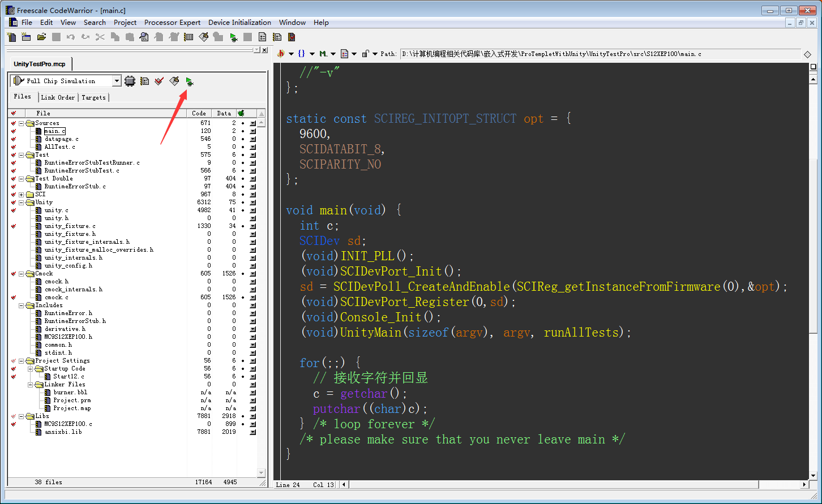Toggle the debug dot for unity_fixture.c
This screenshot has height=504, width=822.
click(x=242, y=226)
